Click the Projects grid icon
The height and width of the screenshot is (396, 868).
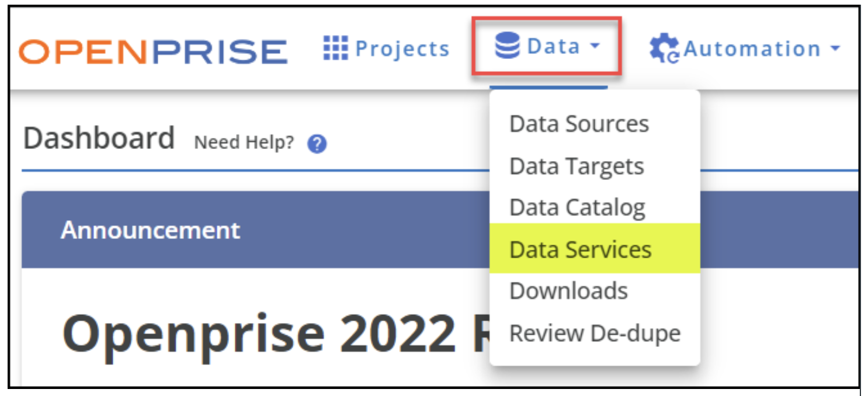335,48
